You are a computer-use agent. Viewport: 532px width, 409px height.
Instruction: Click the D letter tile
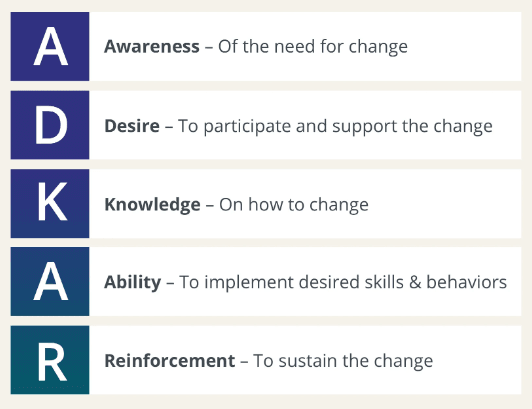point(50,125)
